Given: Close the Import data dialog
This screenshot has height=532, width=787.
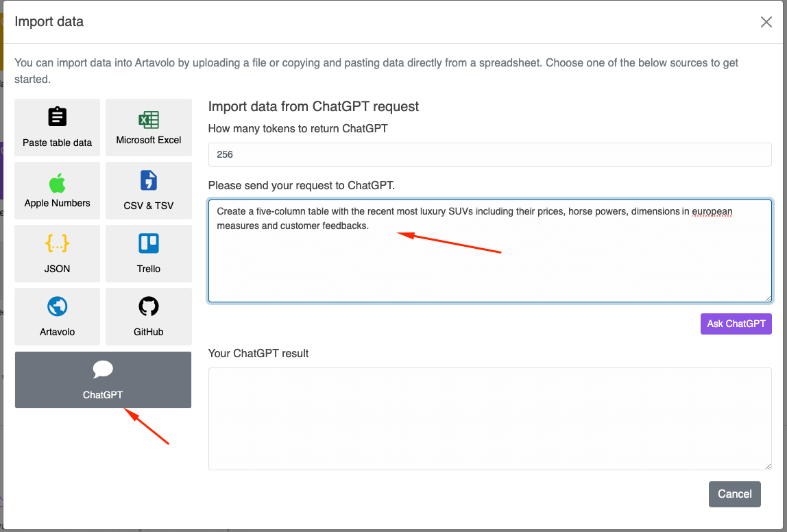Looking at the screenshot, I should [x=766, y=22].
